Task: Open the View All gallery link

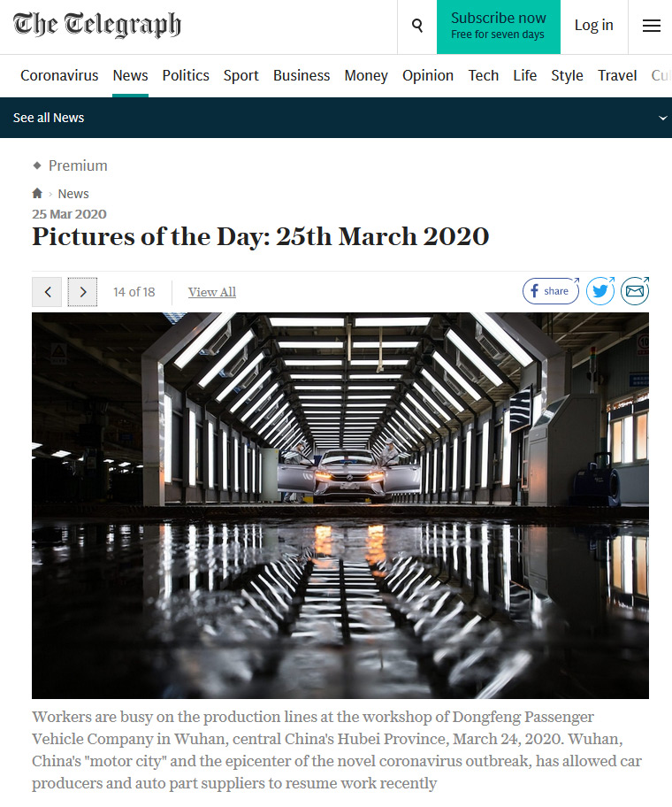Action: [212, 292]
